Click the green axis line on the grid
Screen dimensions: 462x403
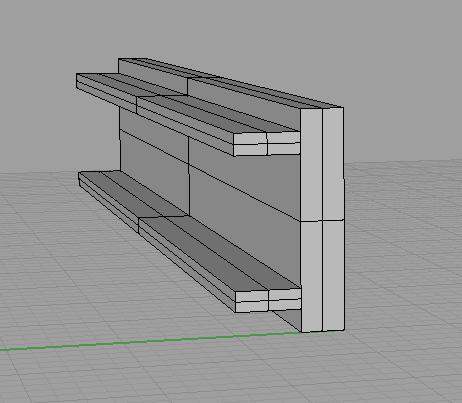click(150, 341)
